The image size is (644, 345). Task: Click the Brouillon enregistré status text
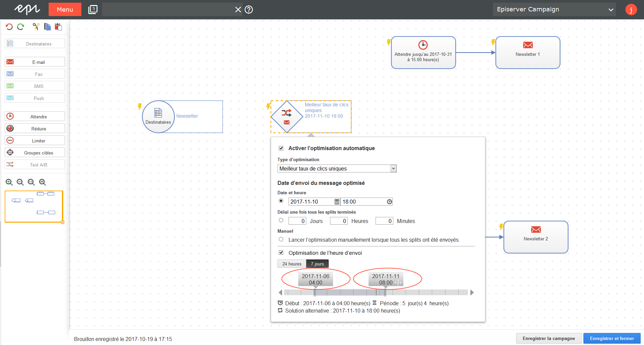(x=123, y=339)
